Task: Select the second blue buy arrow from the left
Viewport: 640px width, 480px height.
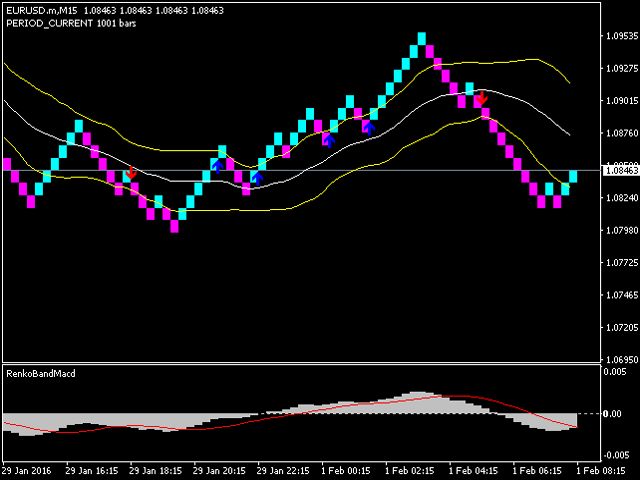Action: pos(256,177)
